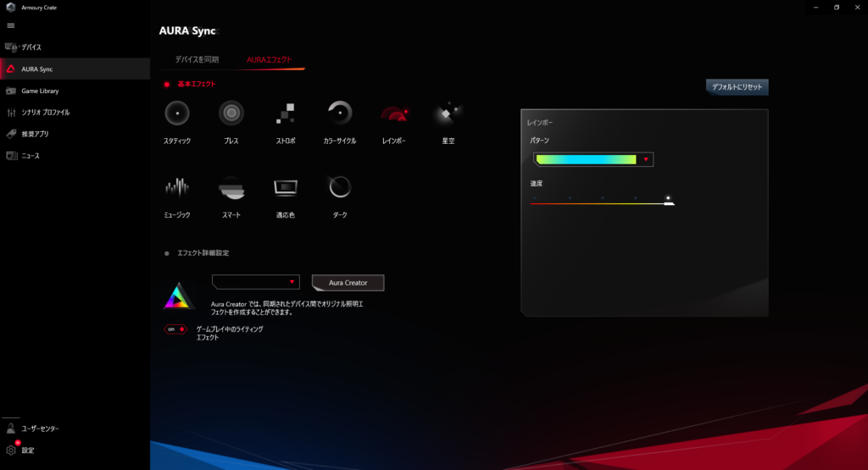Screen dimensions: 868x470
Task: Open シナリオ プロファイル scenario profiles
Action: pos(75,113)
